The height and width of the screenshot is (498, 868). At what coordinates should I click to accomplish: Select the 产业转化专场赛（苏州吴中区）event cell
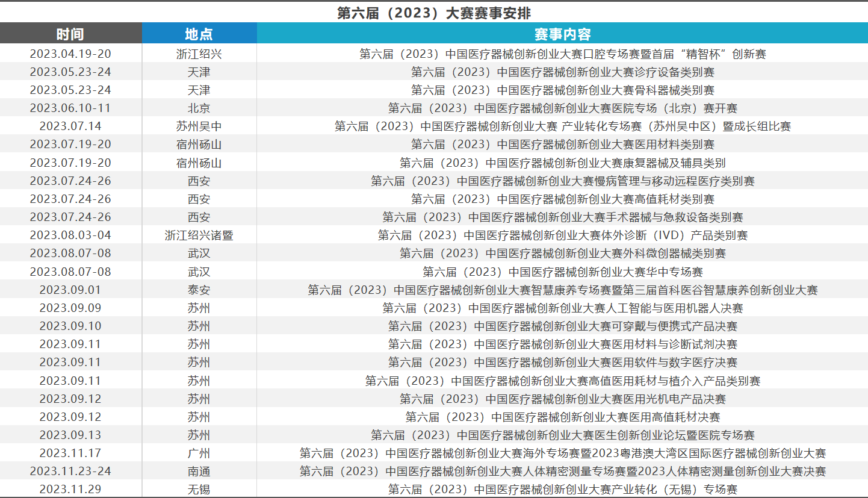[x=562, y=126]
